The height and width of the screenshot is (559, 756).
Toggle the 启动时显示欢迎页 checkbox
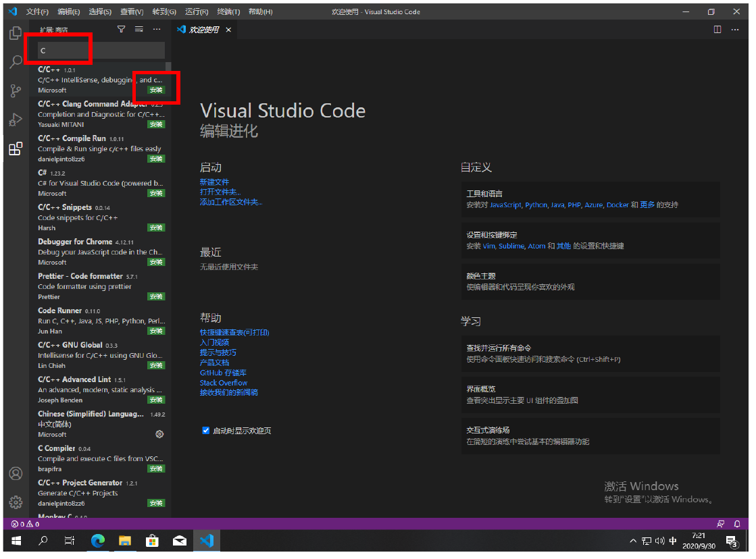point(206,431)
